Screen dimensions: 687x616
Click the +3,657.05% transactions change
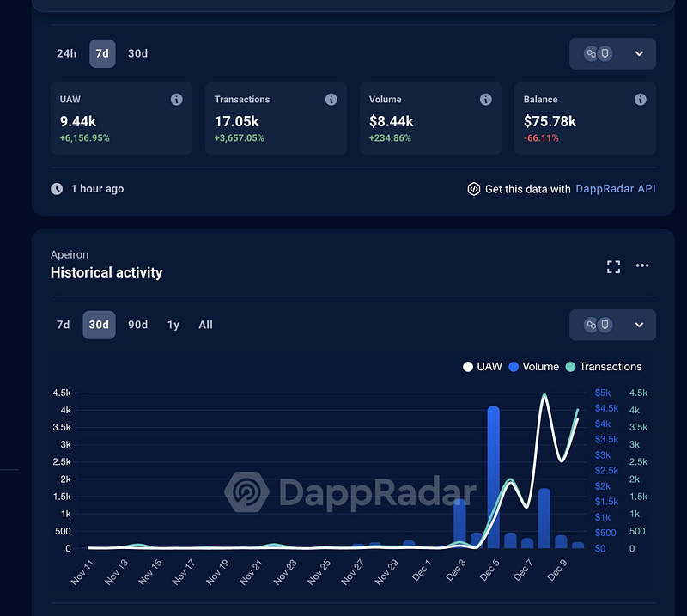coord(240,138)
